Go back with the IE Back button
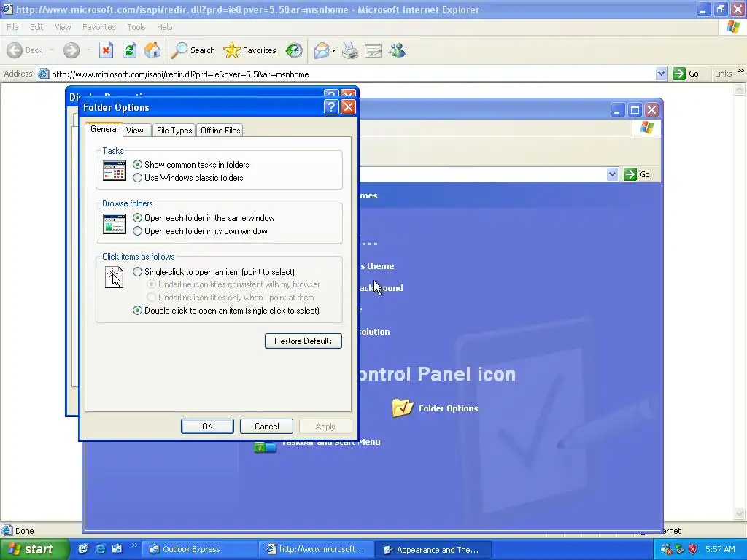This screenshot has height=560, width=747. tap(25, 50)
